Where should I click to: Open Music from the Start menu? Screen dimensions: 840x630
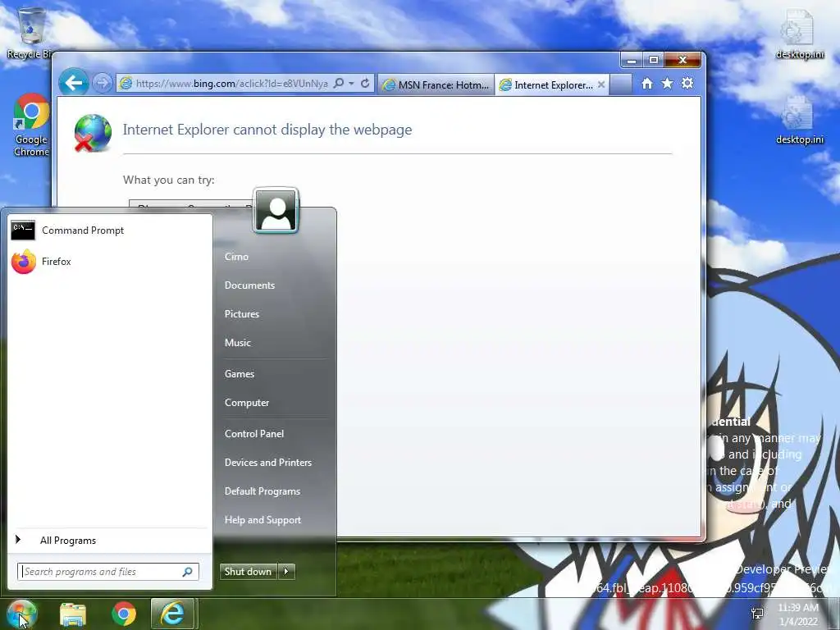(237, 343)
